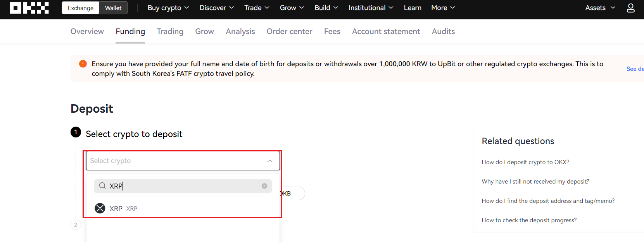Image resolution: width=644 pixels, height=242 pixels.
Task: Select the Funding tab
Action: coord(130,31)
